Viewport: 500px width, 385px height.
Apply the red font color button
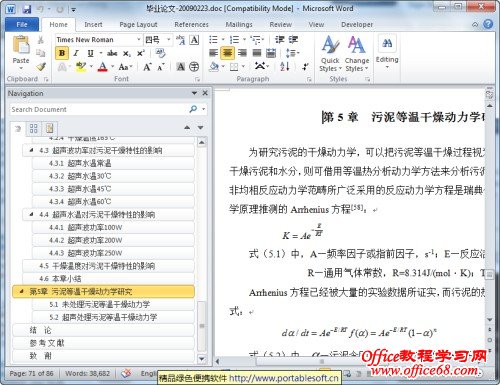[103, 67]
